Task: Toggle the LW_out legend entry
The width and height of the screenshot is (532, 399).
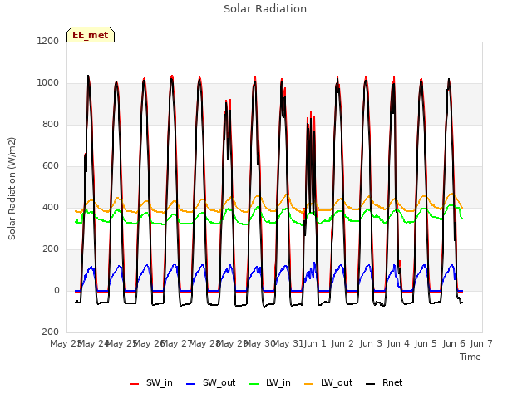Action: [x=328, y=383]
